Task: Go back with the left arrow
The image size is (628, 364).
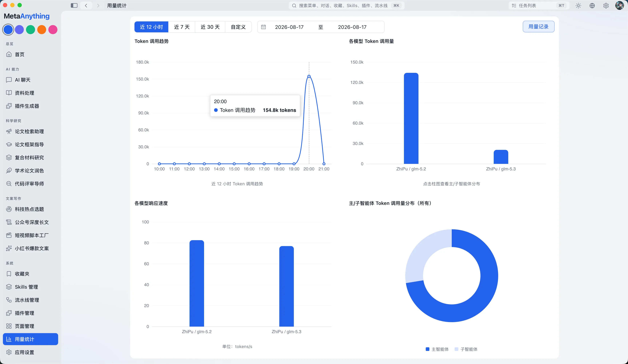Action: point(86,5)
